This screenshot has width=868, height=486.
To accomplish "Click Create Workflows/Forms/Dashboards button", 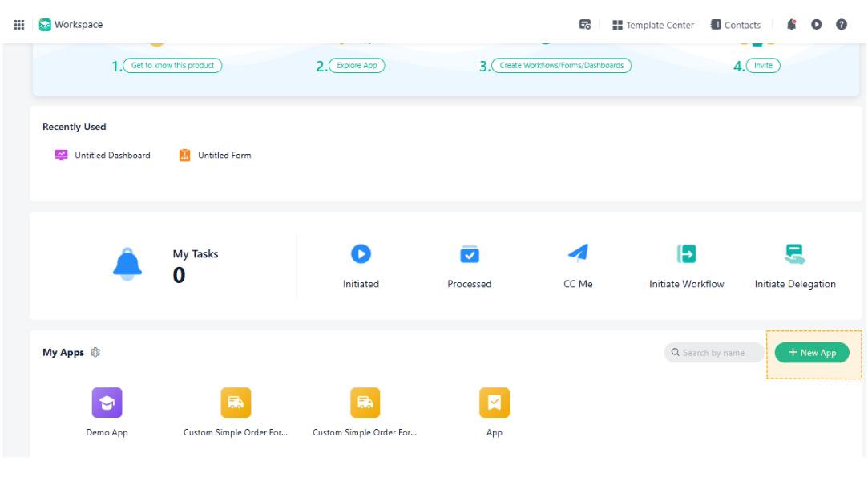I will coord(561,66).
